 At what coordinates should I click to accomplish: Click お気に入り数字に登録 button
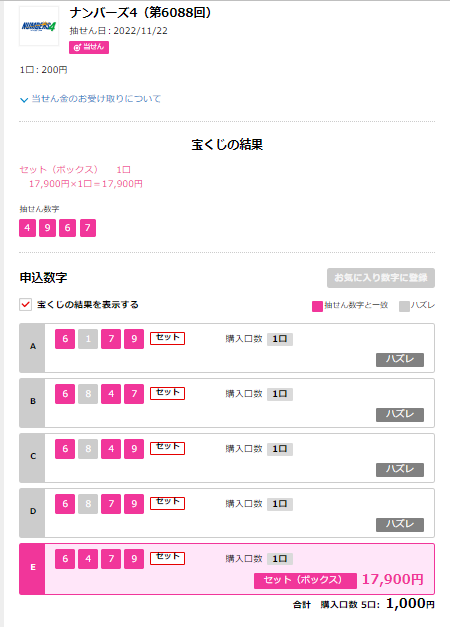click(x=381, y=278)
